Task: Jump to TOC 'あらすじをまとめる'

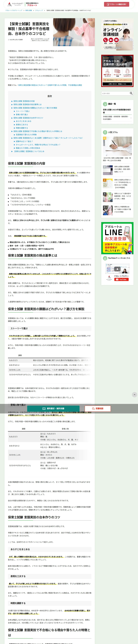Action: tap(24, 121)
